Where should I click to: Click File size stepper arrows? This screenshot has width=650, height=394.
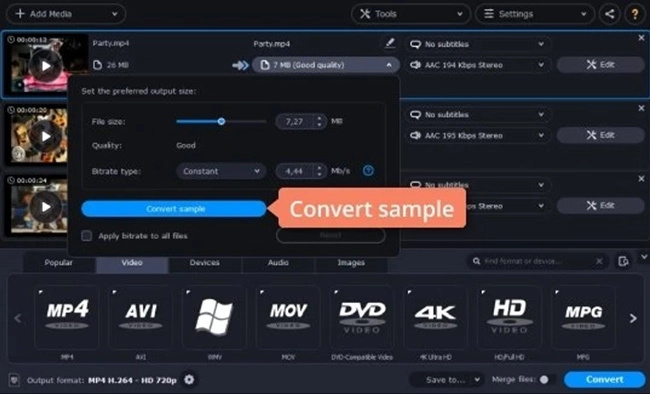pyautogui.click(x=319, y=122)
